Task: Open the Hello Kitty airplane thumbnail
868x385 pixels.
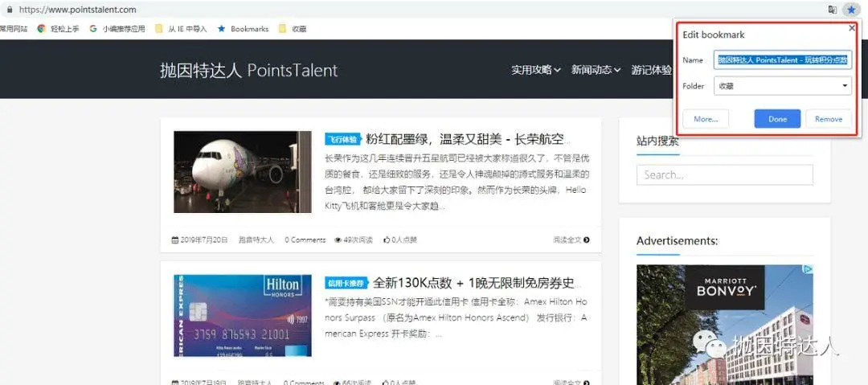Action: click(x=243, y=172)
